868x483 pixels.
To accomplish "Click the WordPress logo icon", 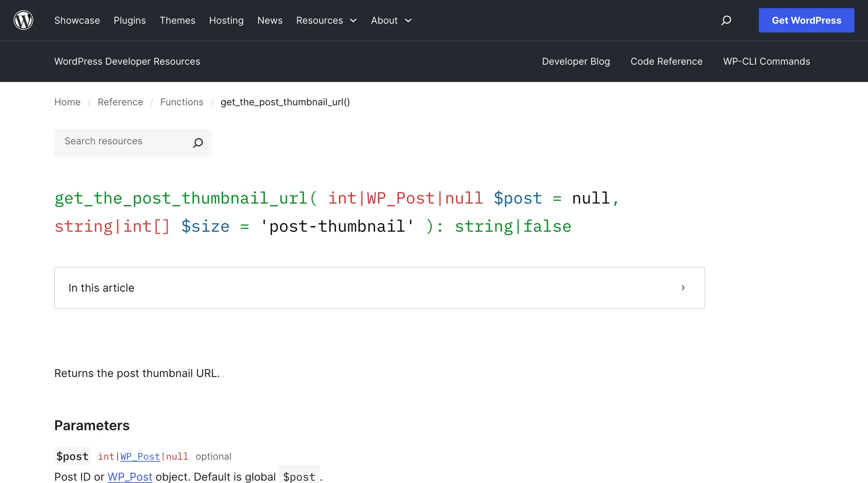I will [x=23, y=20].
